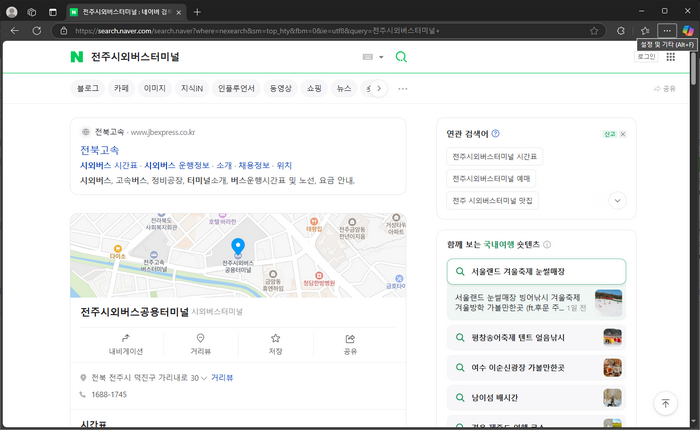Click the green search magnifier icon
This screenshot has height=430, width=700.
(401, 57)
